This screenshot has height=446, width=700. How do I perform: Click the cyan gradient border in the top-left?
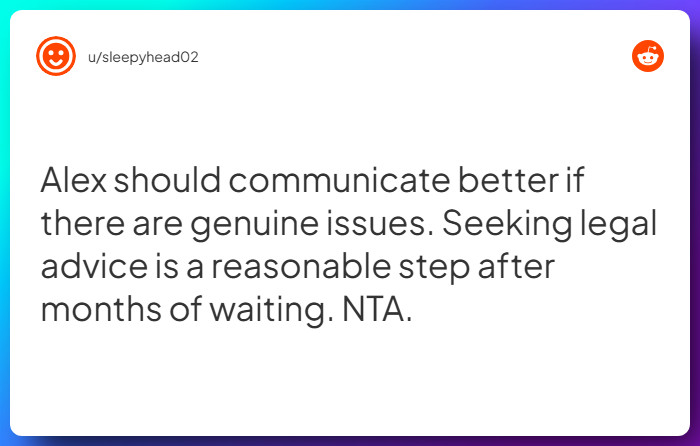point(5,5)
